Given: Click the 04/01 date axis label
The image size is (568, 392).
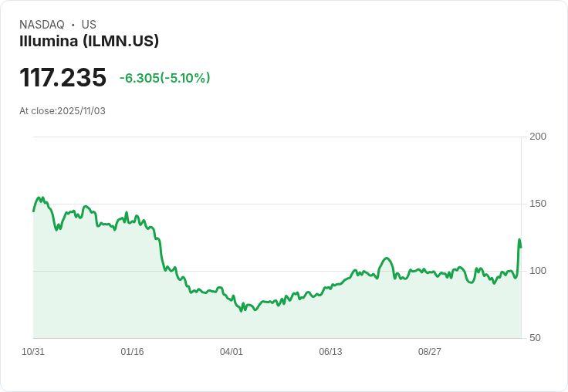Looking at the screenshot, I should 231,352.
